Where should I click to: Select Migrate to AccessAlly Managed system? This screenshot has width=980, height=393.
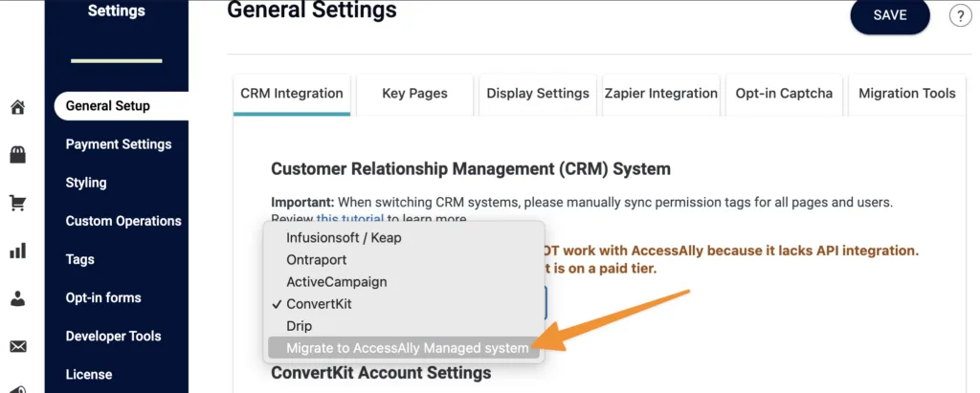click(x=403, y=348)
